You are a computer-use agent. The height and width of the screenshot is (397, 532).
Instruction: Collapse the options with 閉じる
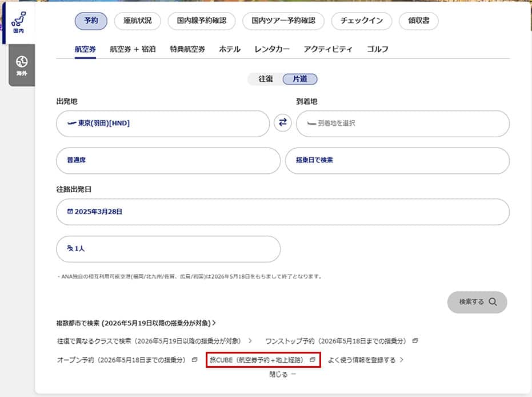282,374
